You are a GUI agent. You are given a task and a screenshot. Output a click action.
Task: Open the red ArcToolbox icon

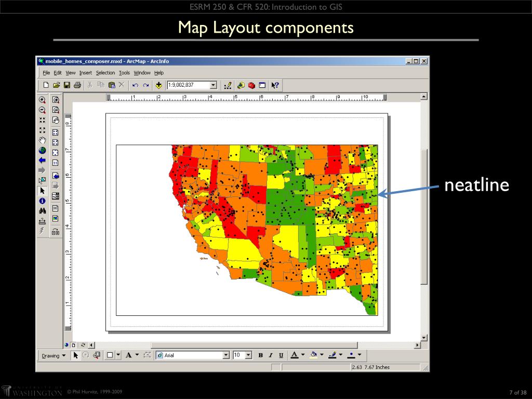click(251, 85)
